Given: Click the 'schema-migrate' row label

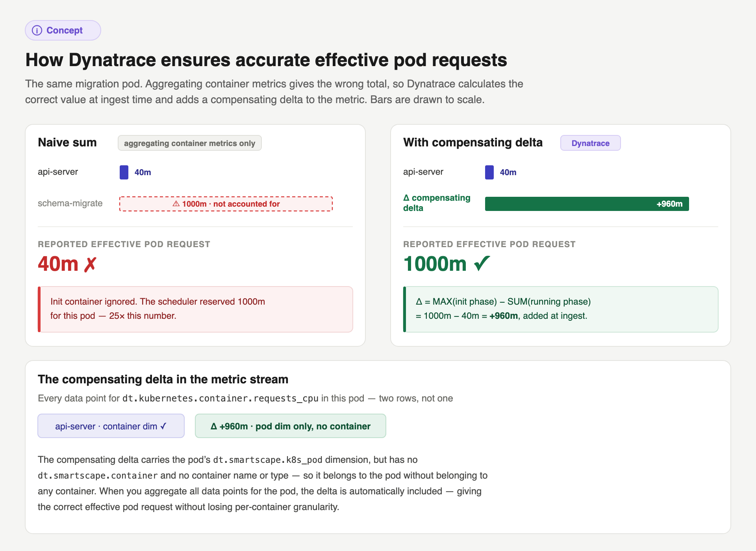Looking at the screenshot, I should (70, 203).
